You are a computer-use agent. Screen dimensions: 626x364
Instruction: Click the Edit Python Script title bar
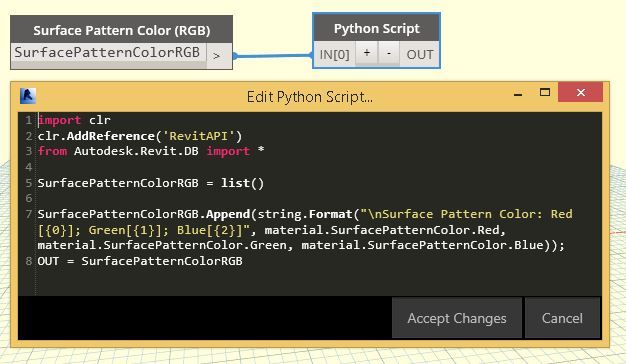tap(310, 97)
